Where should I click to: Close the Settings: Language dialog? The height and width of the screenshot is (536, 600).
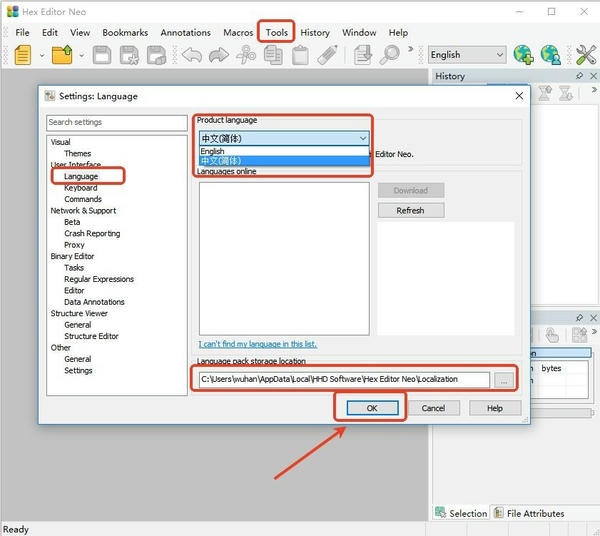(519, 96)
